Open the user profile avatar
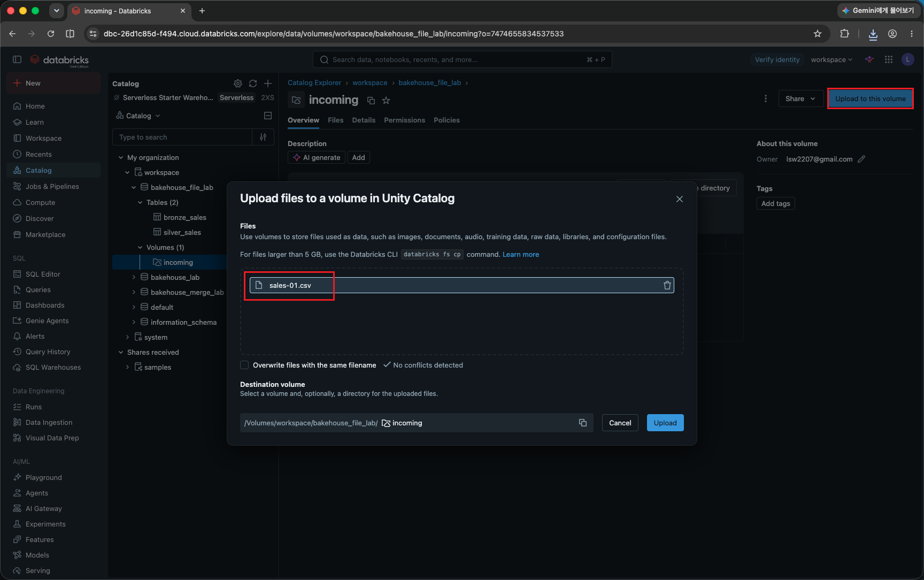 (907, 59)
